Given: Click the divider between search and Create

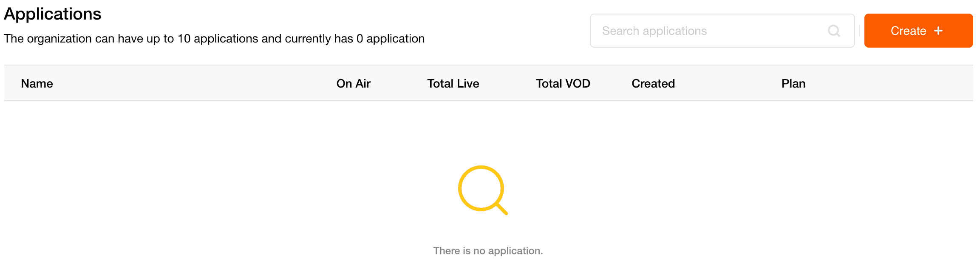Looking at the screenshot, I should pos(860,31).
